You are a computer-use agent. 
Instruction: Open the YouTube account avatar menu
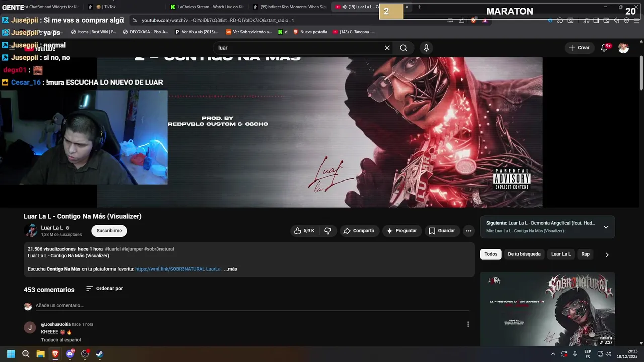click(x=623, y=48)
